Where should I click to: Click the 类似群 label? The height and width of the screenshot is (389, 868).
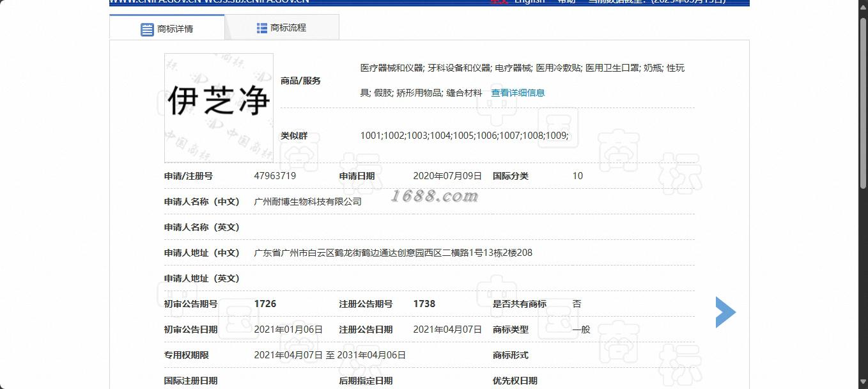point(294,136)
